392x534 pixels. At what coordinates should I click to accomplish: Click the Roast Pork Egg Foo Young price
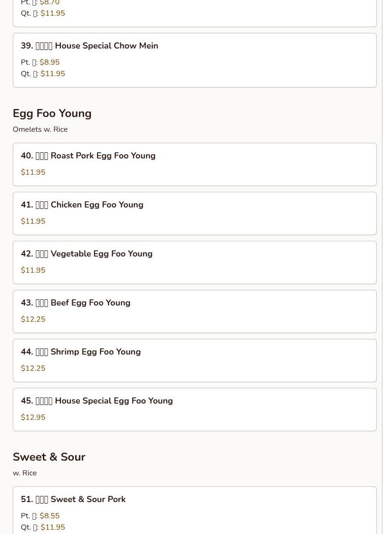pyautogui.click(x=33, y=172)
